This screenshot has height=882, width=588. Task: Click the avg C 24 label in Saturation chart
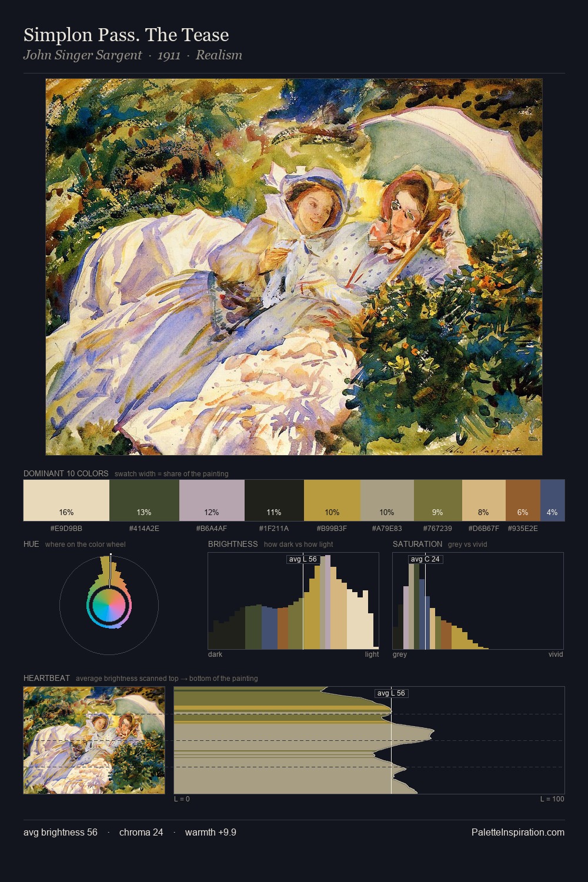pos(425,559)
